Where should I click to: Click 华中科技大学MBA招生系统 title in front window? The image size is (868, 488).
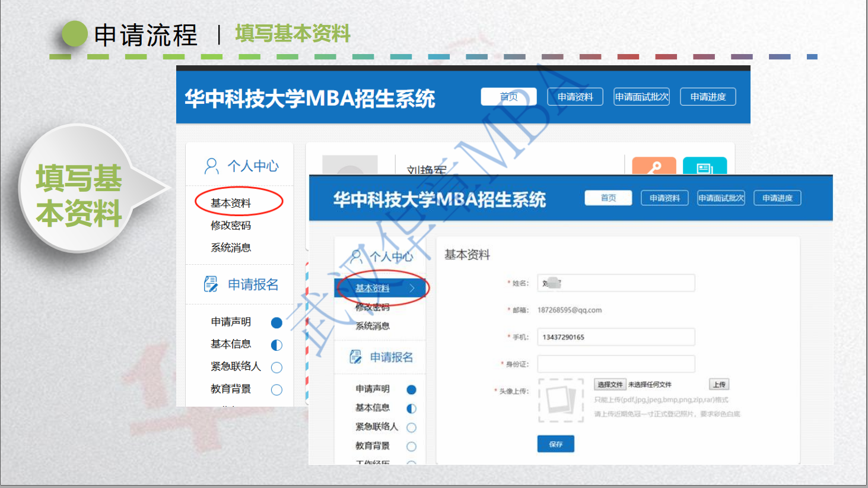click(x=439, y=199)
